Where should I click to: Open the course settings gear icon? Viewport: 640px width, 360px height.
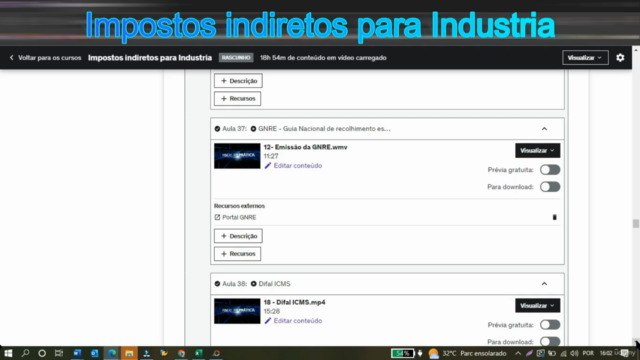point(620,58)
